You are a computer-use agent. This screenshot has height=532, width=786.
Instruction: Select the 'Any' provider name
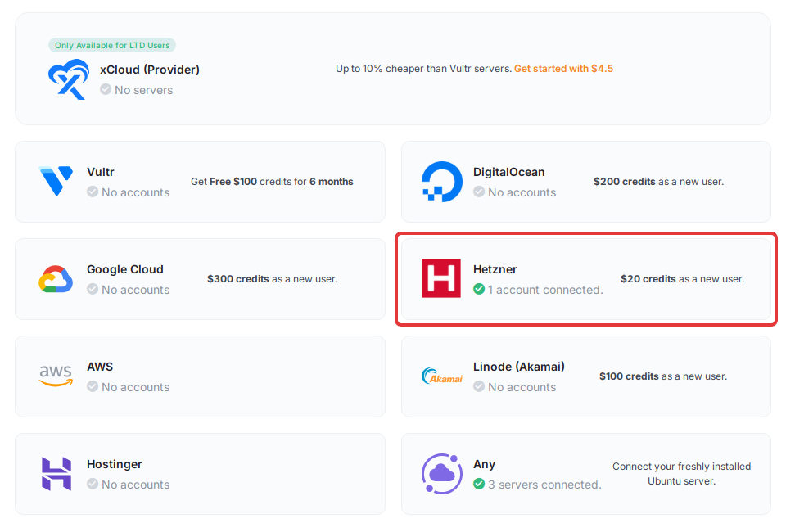(484, 464)
